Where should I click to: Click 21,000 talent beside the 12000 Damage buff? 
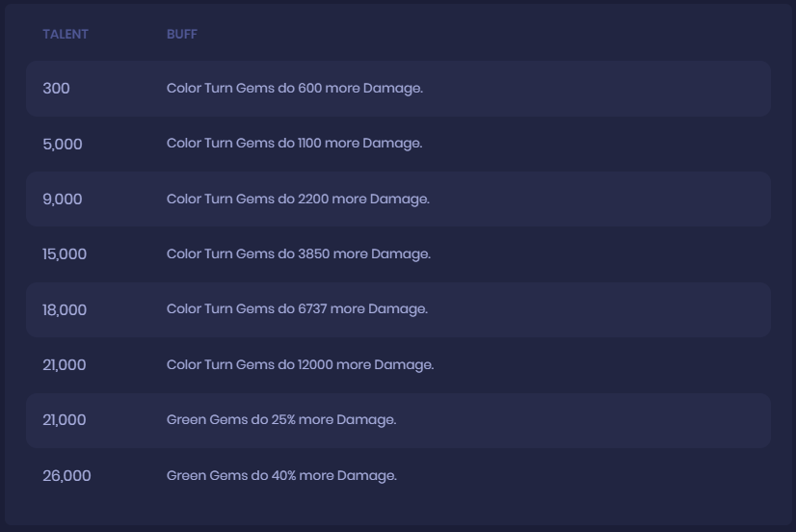pyautogui.click(x=65, y=365)
